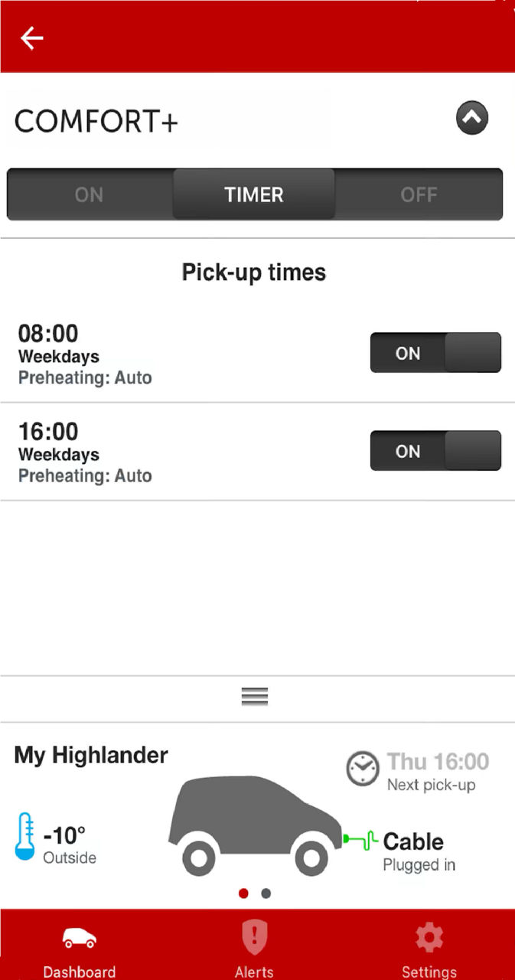Image resolution: width=515 pixels, height=980 pixels.
Task: Select the ON climate mode
Action: click(x=90, y=194)
